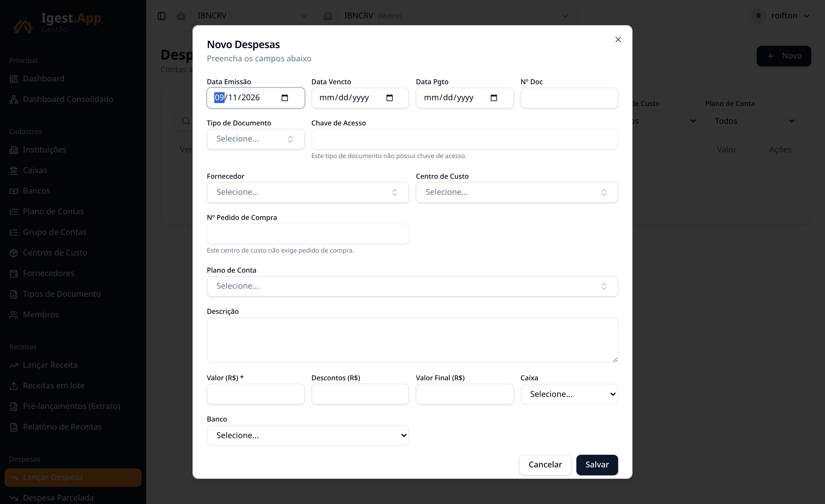Click the Membros people icon
Viewport: 825px width, 504px height.
coord(14,315)
